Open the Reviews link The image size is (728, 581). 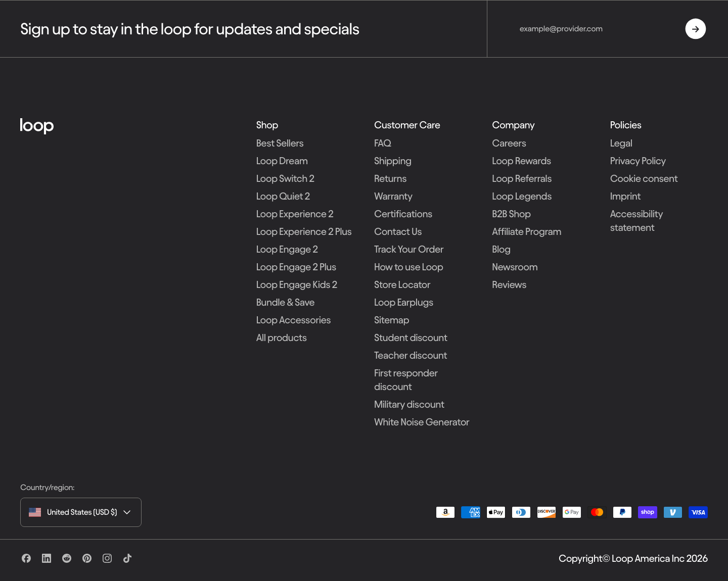pyautogui.click(x=509, y=284)
